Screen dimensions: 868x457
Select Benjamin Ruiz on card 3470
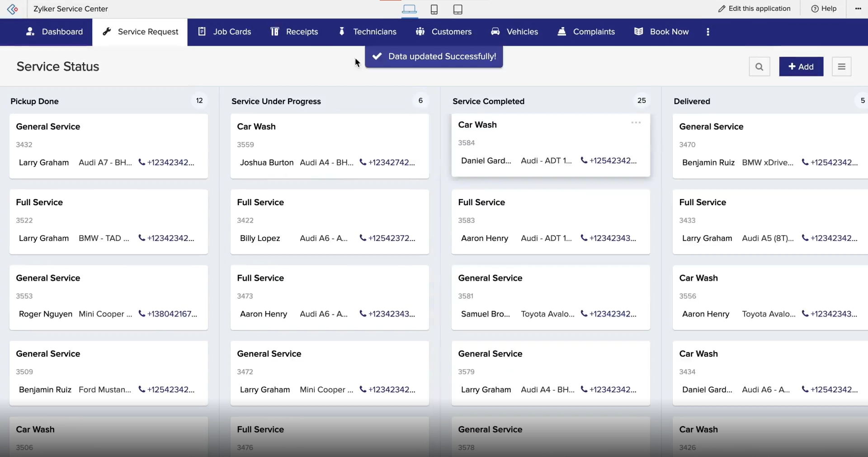[708, 162]
